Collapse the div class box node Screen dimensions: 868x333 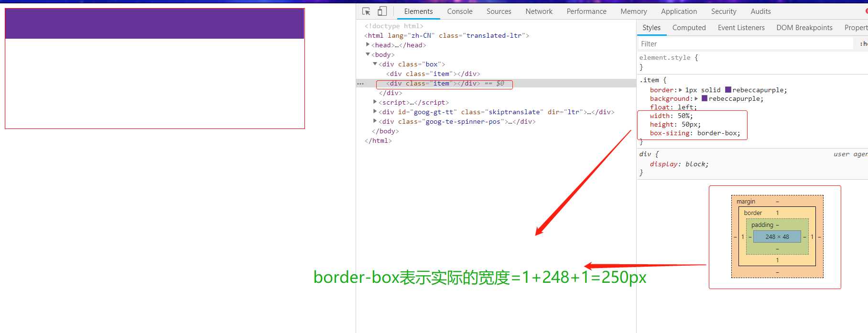[375, 64]
